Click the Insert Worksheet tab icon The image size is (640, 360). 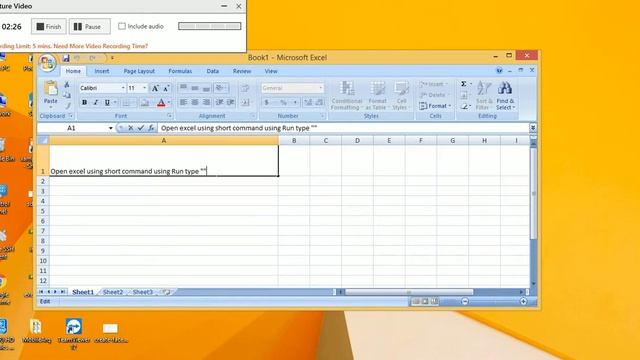tap(166, 292)
